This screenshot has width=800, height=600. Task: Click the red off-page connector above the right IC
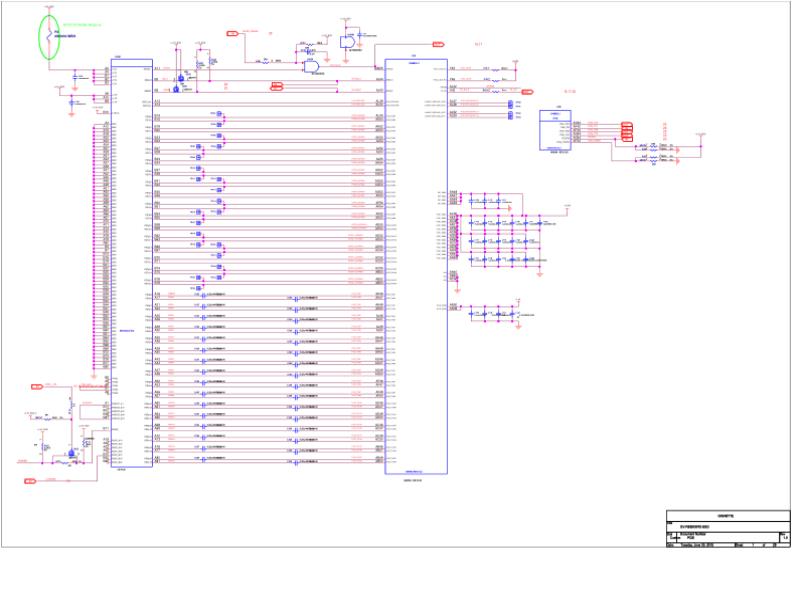tap(438, 44)
